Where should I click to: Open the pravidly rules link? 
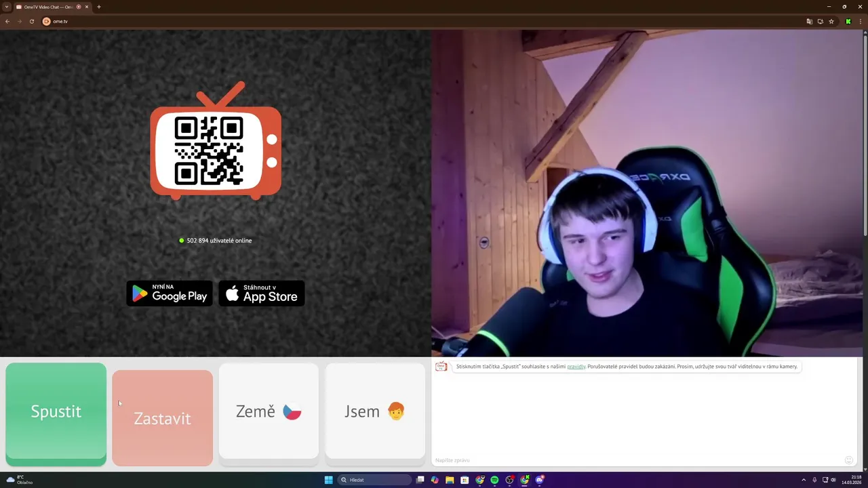pos(576,367)
